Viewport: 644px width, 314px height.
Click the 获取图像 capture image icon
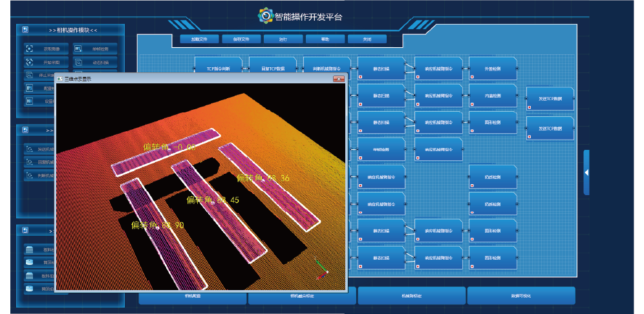click(x=29, y=48)
